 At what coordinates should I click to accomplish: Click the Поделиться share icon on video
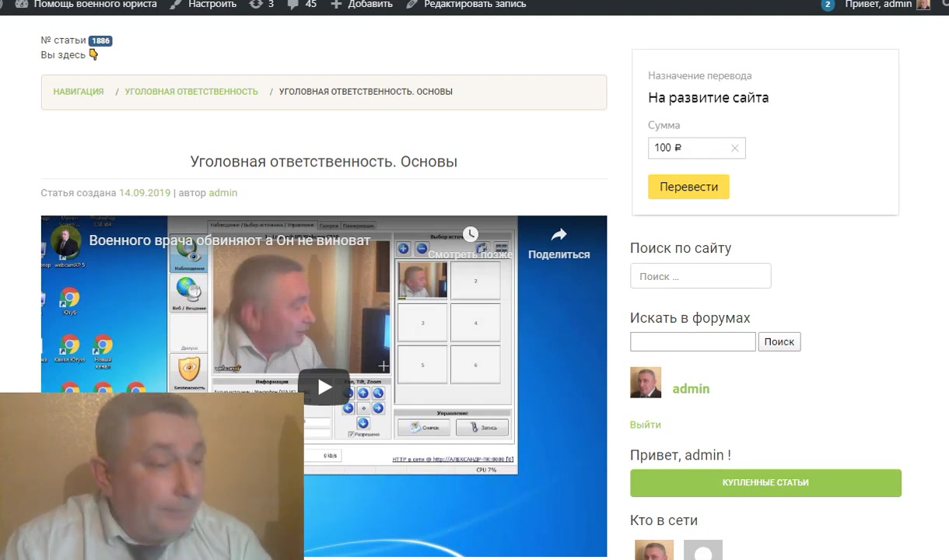click(x=559, y=234)
